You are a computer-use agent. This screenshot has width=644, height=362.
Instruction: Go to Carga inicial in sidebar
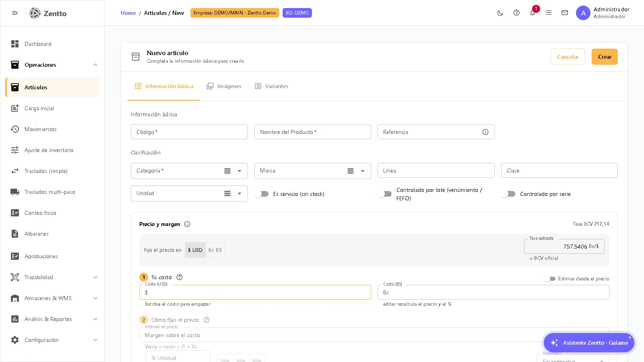(x=52, y=108)
